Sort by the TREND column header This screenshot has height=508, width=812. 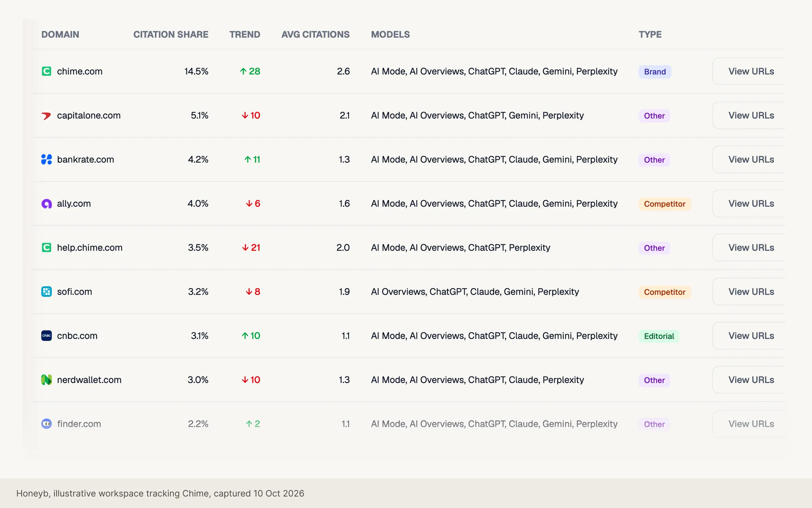click(245, 35)
